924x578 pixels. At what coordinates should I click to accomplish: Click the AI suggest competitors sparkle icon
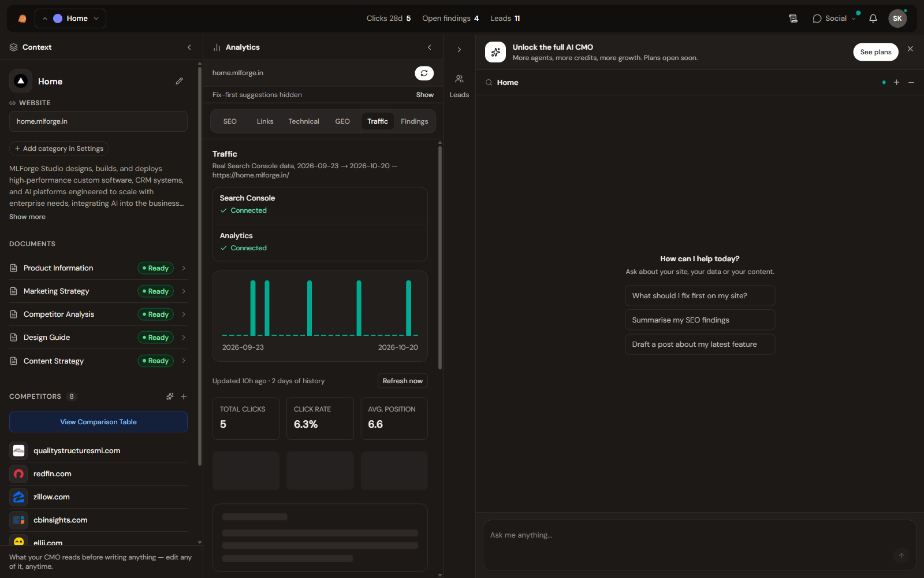170,397
